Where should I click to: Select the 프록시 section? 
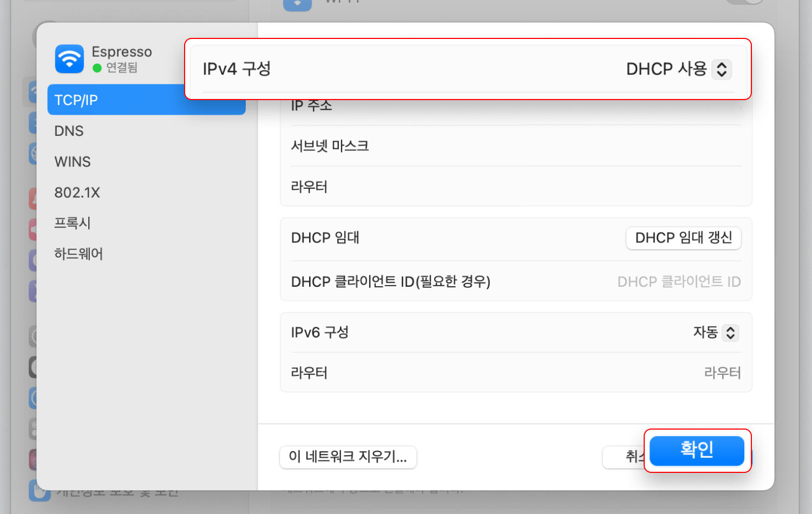pyautogui.click(x=73, y=223)
